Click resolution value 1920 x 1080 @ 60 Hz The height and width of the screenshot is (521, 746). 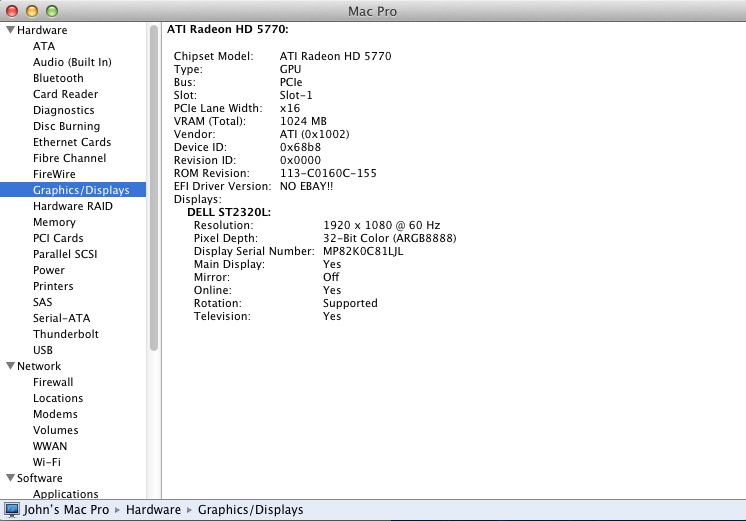click(382, 225)
